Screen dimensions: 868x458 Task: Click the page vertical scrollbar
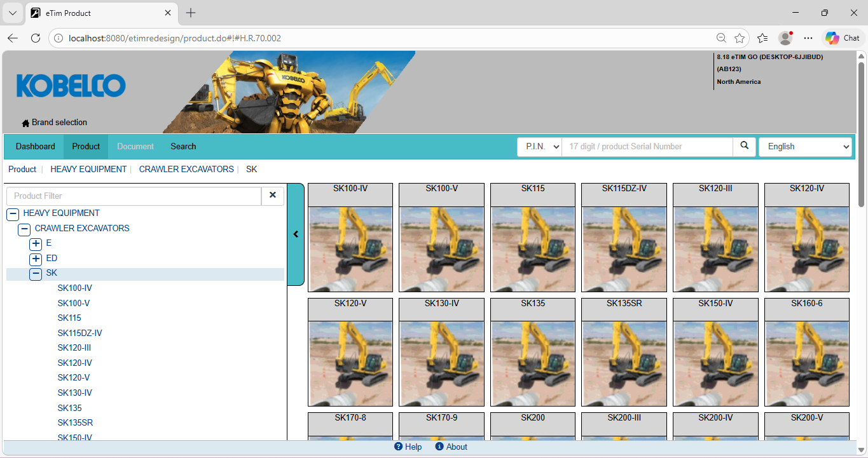click(x=862, y=134)
